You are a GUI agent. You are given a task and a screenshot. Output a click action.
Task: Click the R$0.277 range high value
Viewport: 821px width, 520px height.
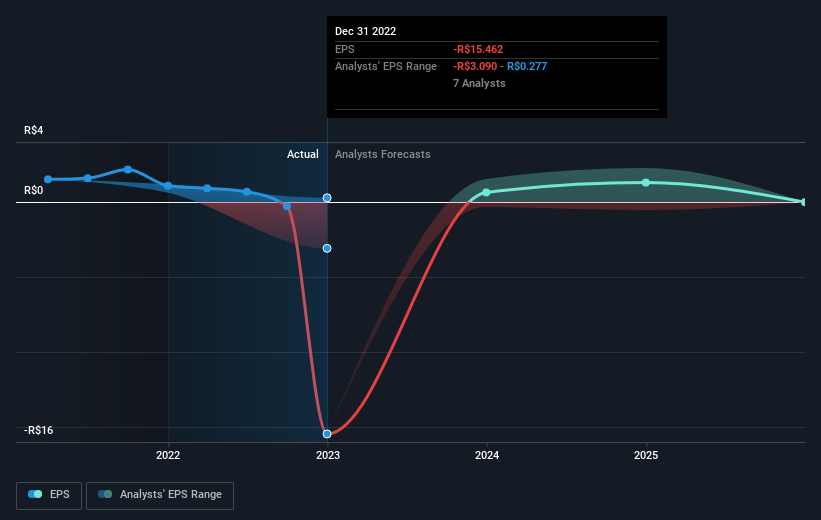527,66
